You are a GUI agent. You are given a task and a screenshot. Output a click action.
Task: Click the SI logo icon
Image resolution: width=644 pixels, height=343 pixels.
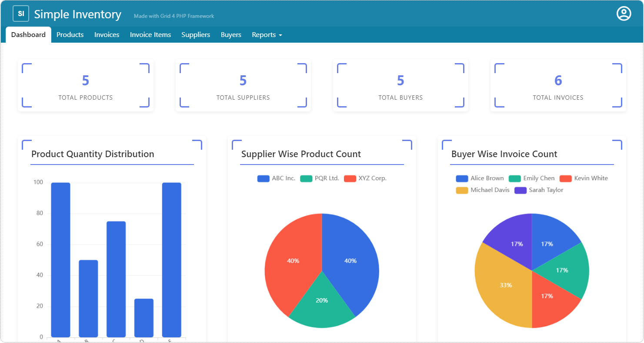(x=20, y=14)
